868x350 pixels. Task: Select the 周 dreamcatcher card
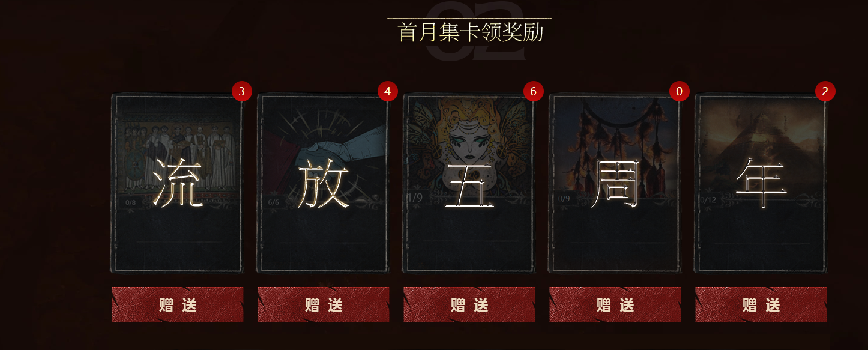[x=615, y=183]
